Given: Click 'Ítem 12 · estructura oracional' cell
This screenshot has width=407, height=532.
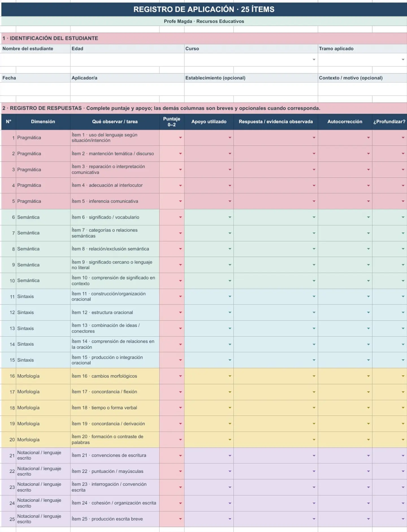Looking at the screenshot, I should (115, 313).
